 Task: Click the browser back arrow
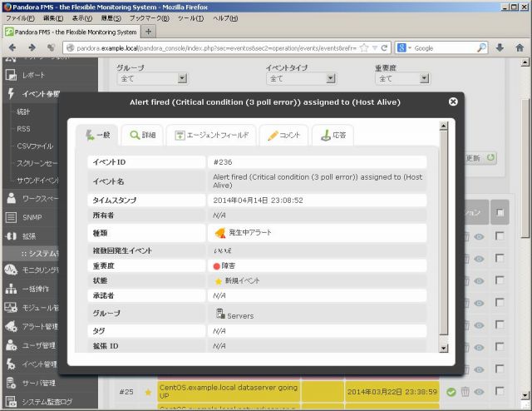click(12, 47)
